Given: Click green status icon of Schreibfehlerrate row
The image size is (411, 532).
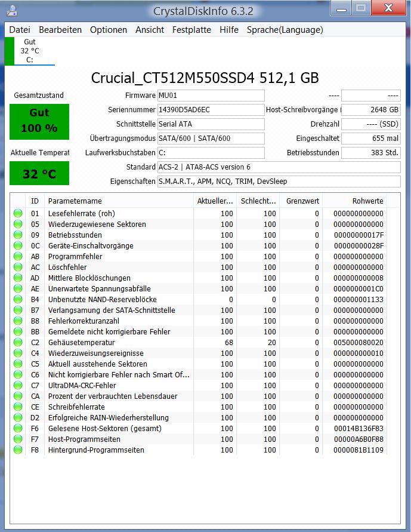Looking at the screenshot, I should pos(18,407).
